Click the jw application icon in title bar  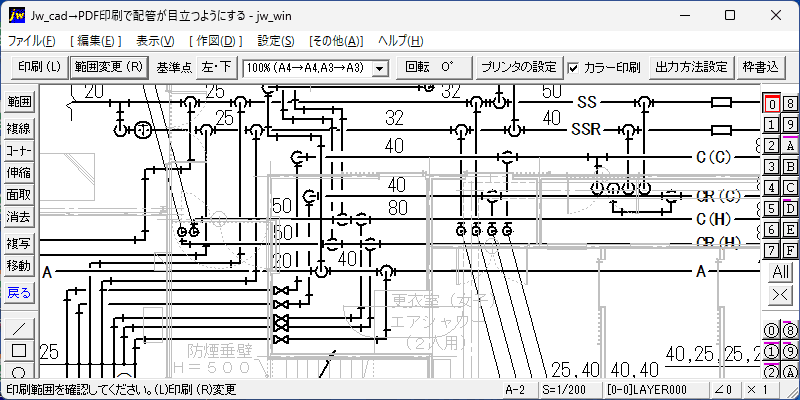(16, 15)
